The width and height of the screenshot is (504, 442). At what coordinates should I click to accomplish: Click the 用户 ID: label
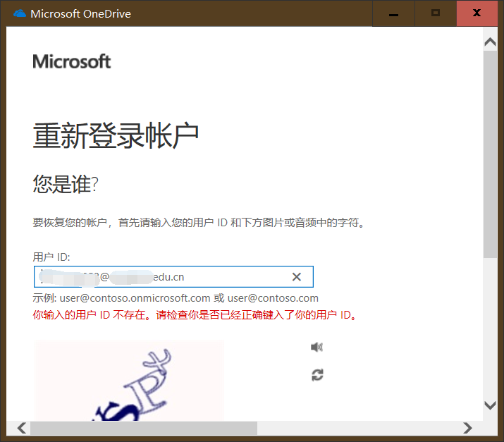pos(51,257)
